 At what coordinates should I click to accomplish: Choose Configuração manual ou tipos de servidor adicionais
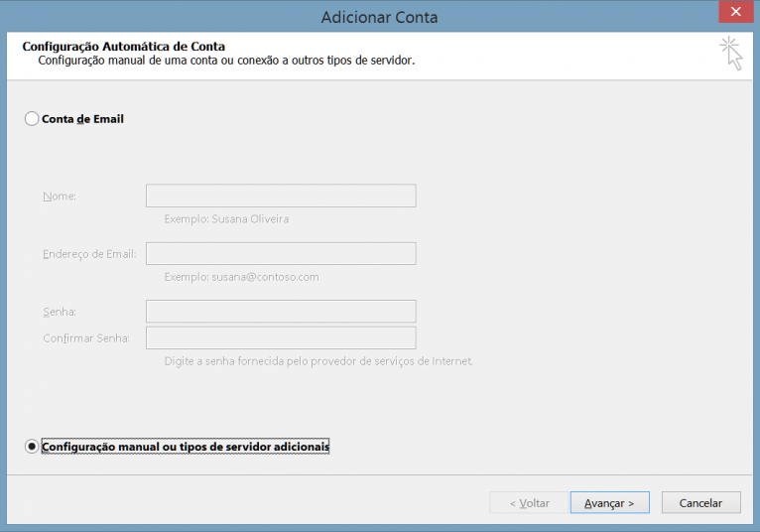[32, 447]
